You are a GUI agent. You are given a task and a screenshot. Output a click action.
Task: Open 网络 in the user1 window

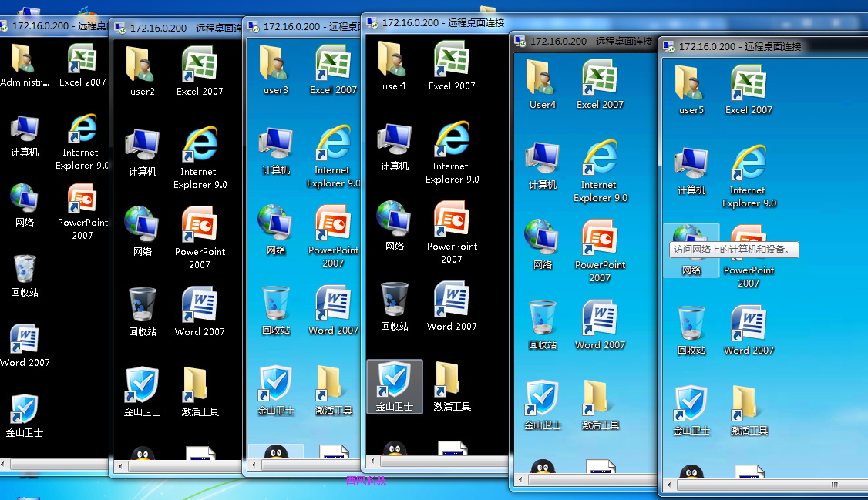pyautogui.click(x=394, y=227)
